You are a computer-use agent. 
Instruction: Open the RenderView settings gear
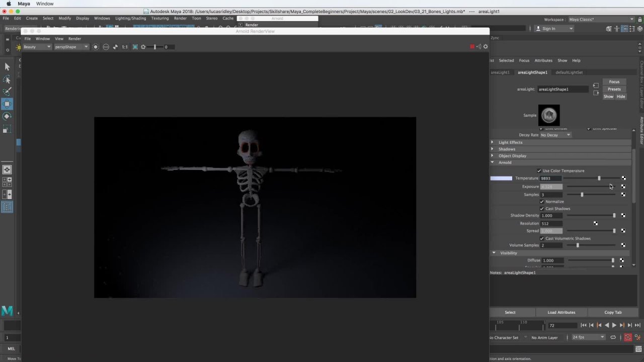click(x=486, y=47)
